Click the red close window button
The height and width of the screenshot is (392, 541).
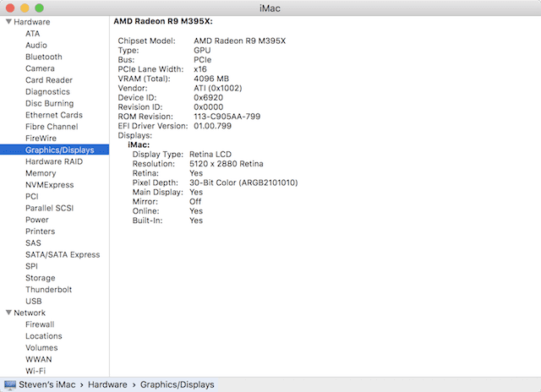(10, 7)
